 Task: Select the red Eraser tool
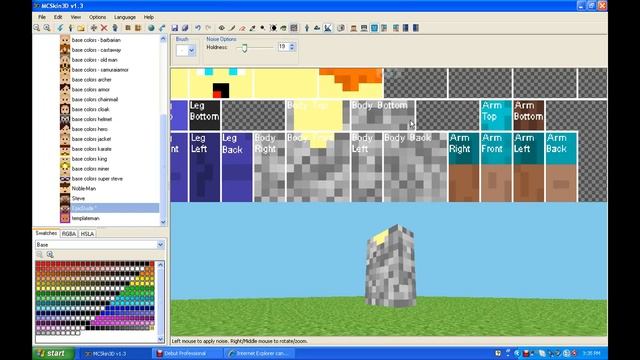(x=242, y=28)
